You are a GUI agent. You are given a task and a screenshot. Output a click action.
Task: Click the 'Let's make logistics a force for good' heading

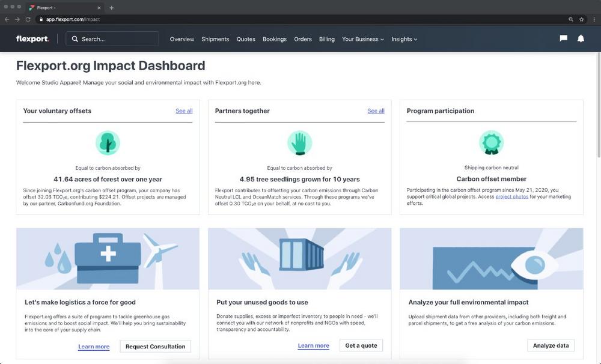(80, 302)
